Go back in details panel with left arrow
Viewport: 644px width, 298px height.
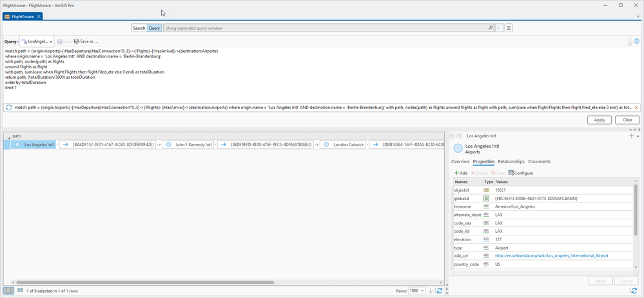[452, 135]
